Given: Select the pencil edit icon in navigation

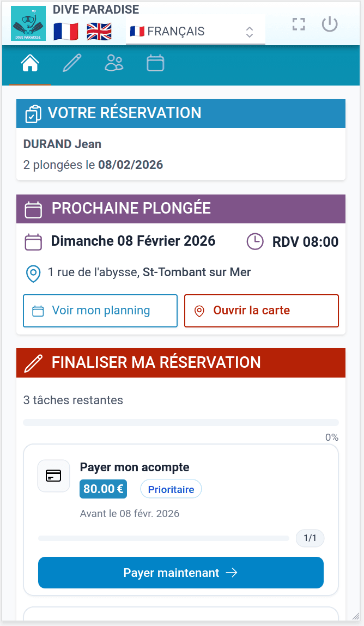Looking at the screenshot, I should tap(71, 64).
